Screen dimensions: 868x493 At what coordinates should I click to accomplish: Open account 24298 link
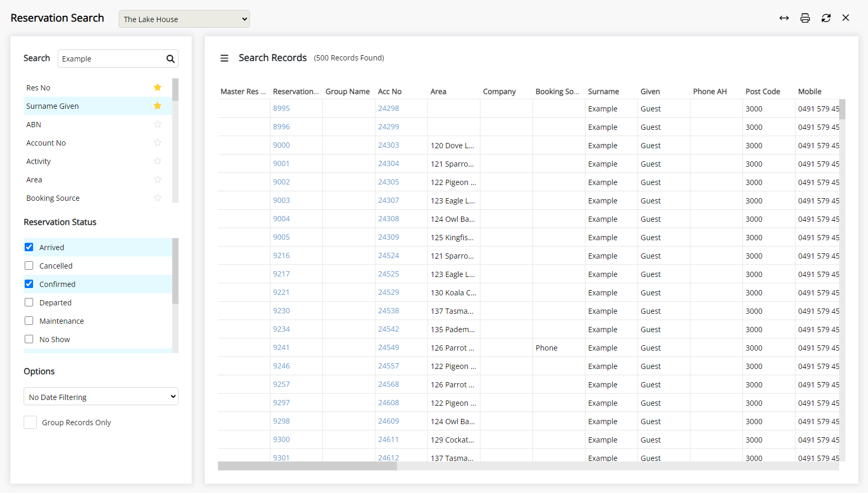(389, 108)
